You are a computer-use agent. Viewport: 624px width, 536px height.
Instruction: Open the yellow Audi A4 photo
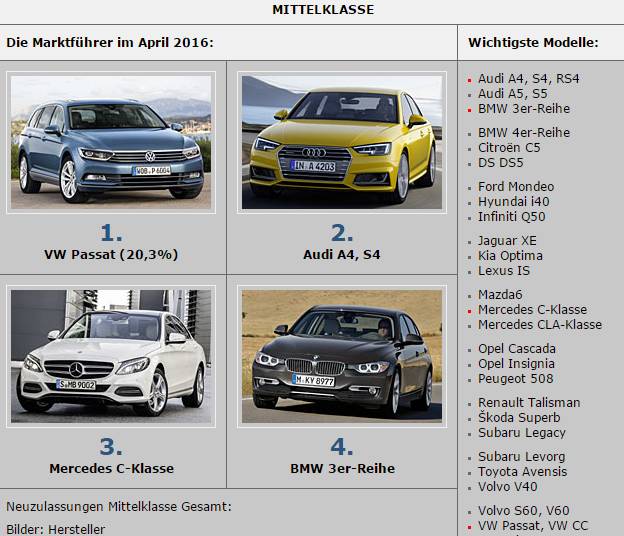(342, 142)
